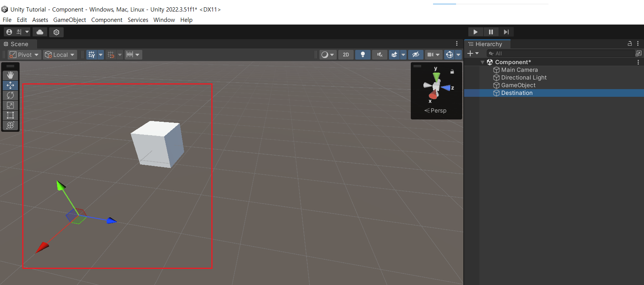Toggle 2D scene view
Image resolution: width=644 pixels, height=285 pixels.
(x=346, y=55)
